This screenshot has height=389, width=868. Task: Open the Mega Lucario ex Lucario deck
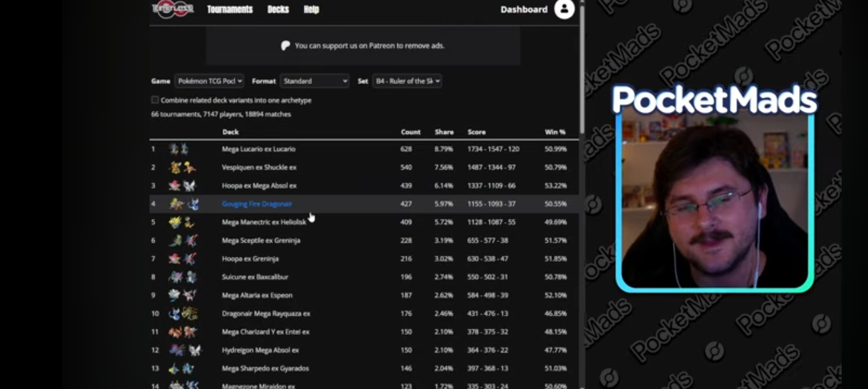coord(259,149)
